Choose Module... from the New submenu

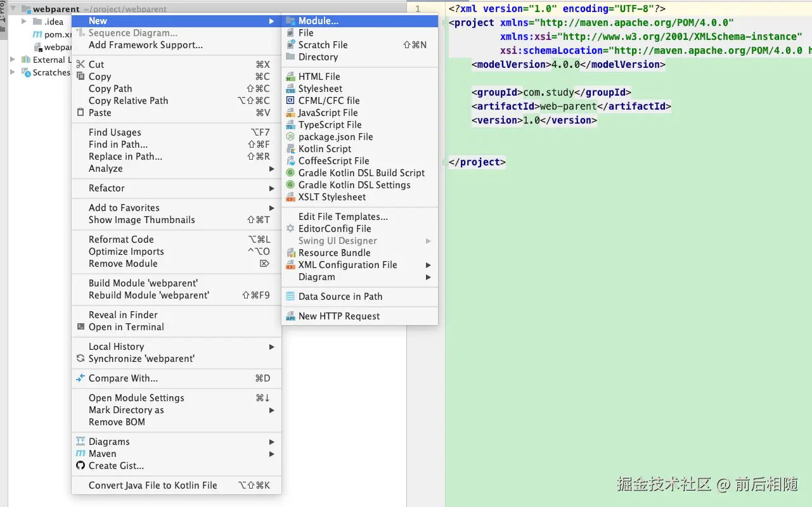[x=359, y=21]
